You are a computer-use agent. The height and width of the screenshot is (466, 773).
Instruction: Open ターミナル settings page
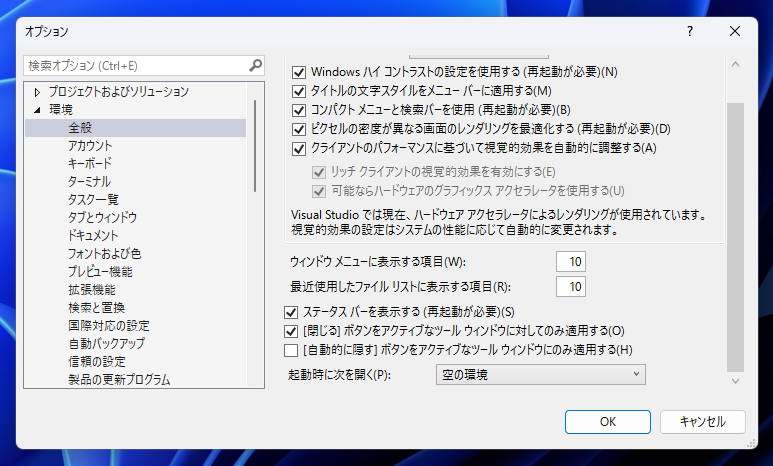tap(89, 181)
